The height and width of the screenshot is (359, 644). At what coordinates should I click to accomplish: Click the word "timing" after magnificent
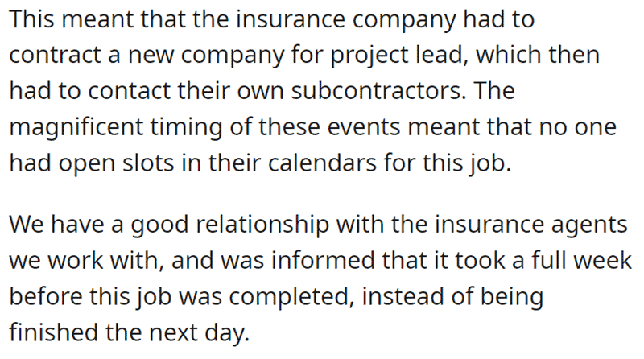point(186,128)
